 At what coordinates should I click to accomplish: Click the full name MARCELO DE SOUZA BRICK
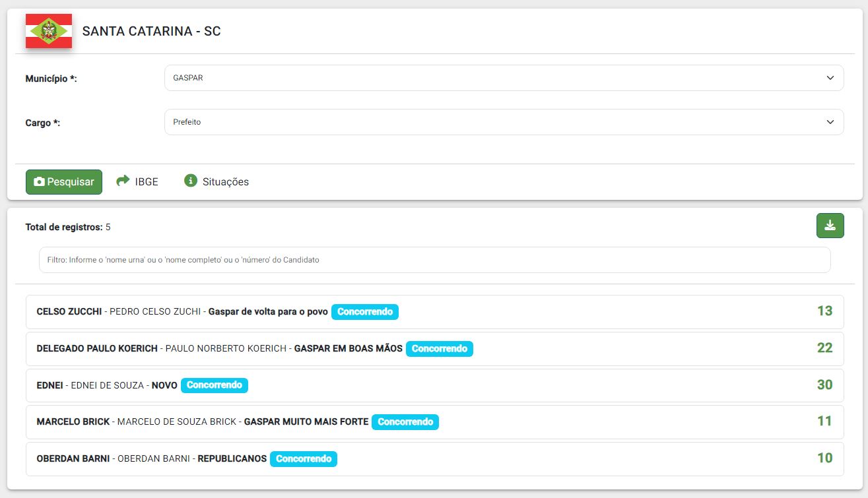(x=177, y=421)
